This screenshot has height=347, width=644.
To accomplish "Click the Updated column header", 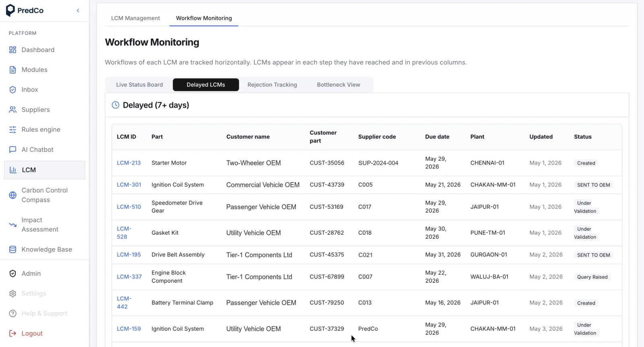I will pyautogui.click(x=541, y=137).
